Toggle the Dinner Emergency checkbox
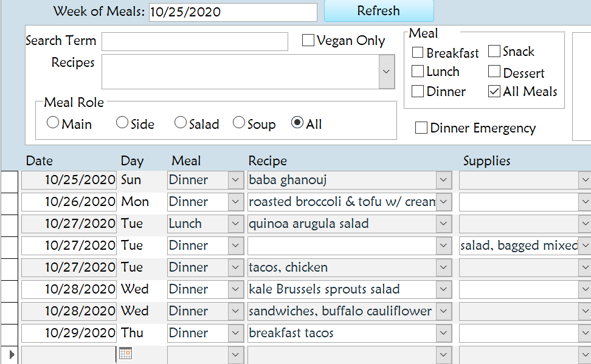This screenshot has width=591, height=364. (421, 128)
